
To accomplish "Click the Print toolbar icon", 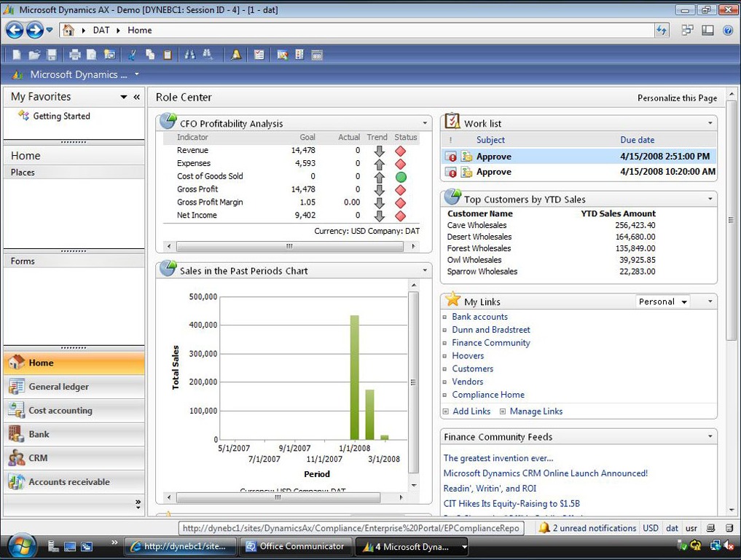I will (x=74, y=55).
